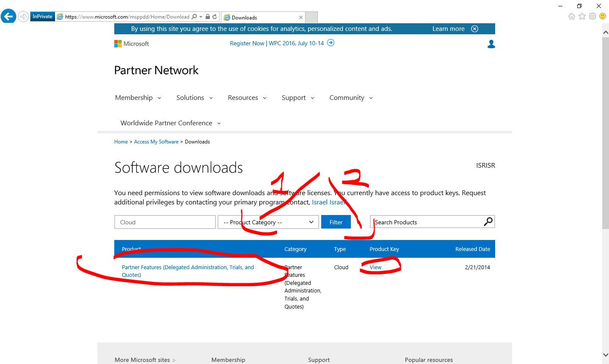Dismiss the cookie notice banner
This screenshot has height=364, width=609.
click(475, 29)
